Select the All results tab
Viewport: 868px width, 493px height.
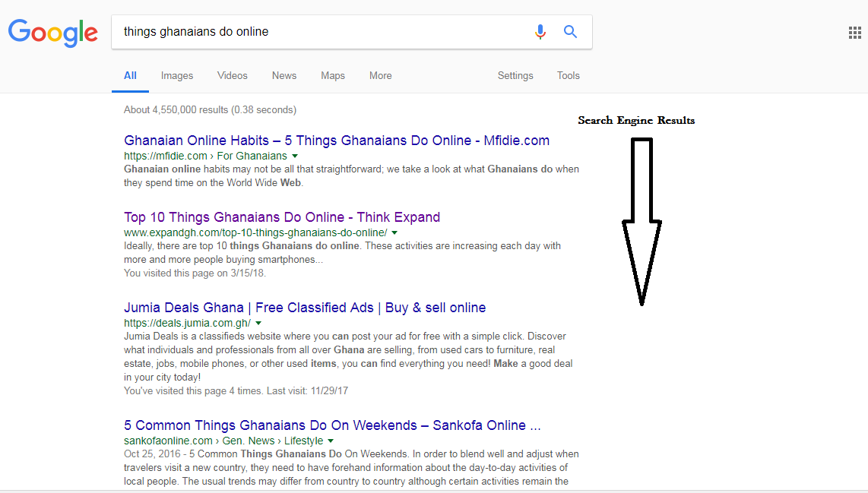pos(130,76)
